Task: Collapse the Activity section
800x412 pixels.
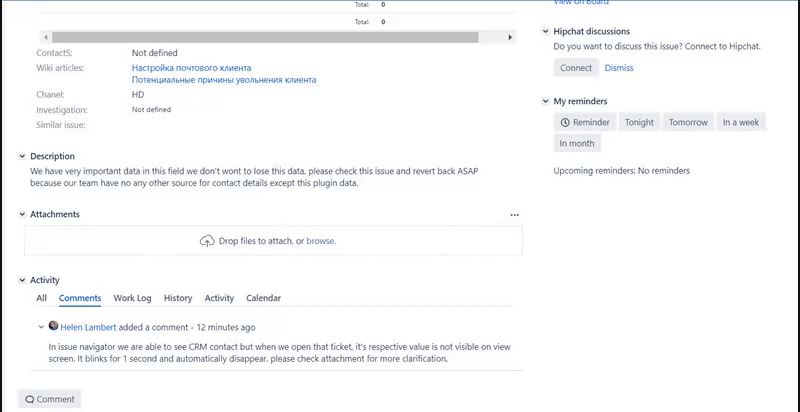Action: pyautogui.click(x=23, y=281)
